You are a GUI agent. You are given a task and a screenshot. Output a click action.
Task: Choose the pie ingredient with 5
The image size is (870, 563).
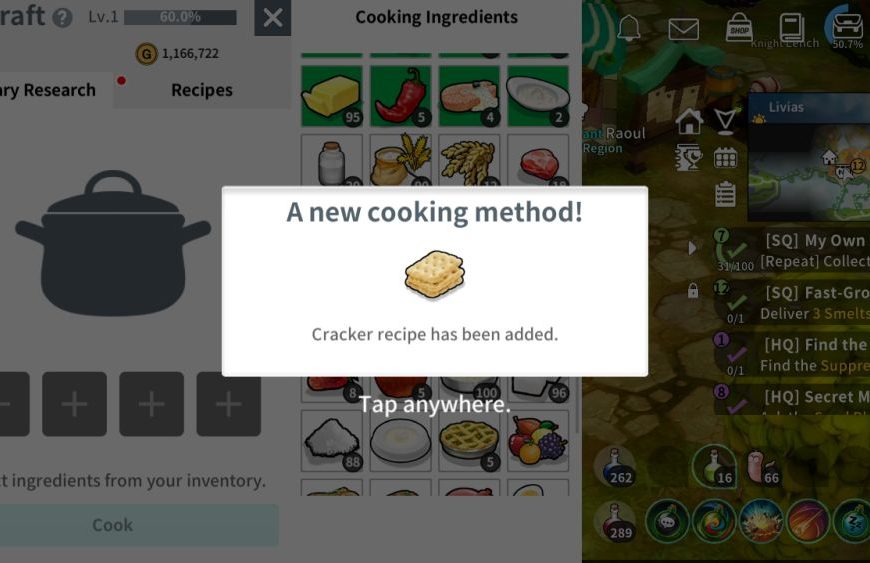[469, 441]
